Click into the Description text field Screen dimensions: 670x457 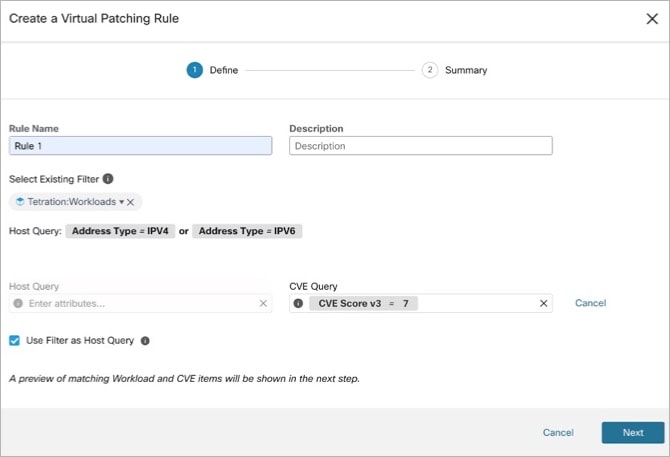click(x=421, y=146)
